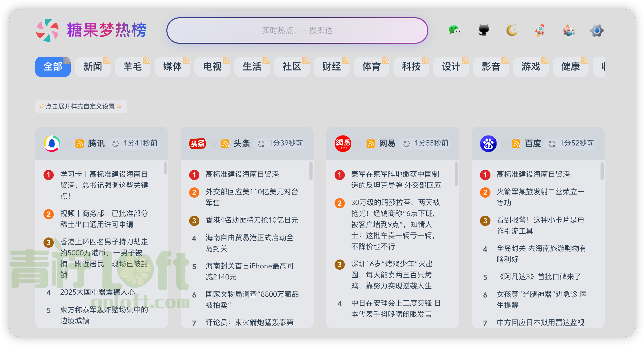Open the WeChat icon in the top bar
The height and width of the screenshot is (346, 644).
click(x=455, y=30)
